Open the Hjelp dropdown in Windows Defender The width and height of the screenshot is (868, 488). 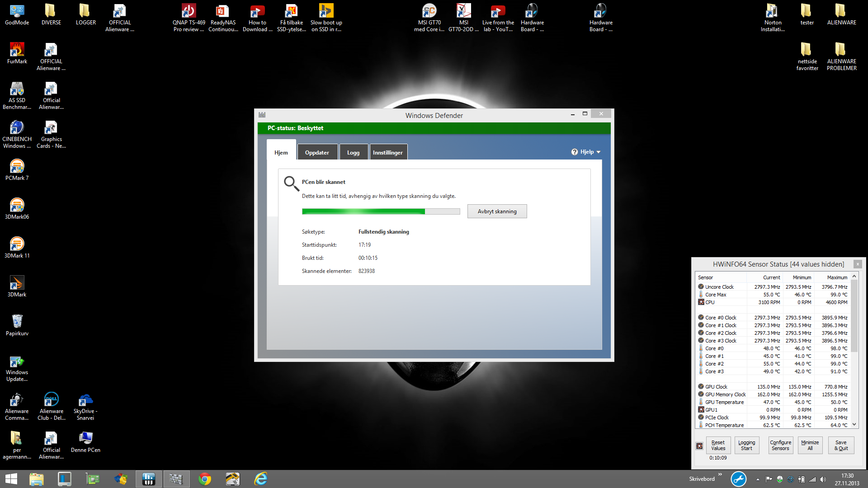tap(586, 152)
